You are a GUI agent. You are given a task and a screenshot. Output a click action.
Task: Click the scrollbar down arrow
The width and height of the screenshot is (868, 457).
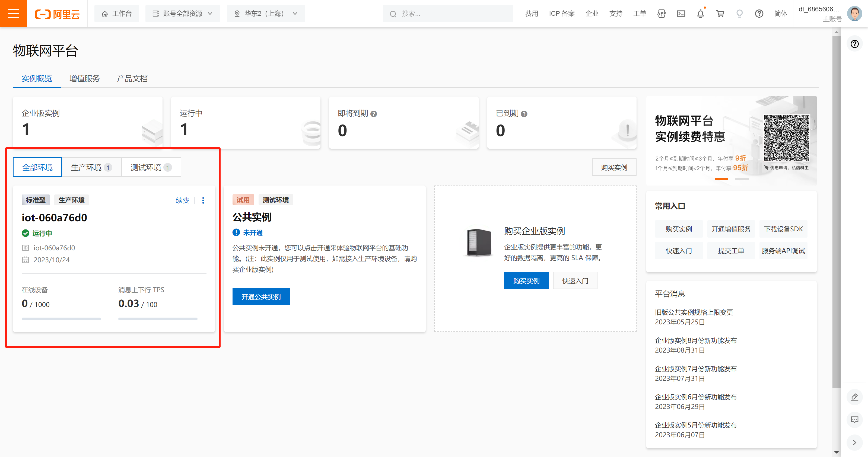[836, 452]
